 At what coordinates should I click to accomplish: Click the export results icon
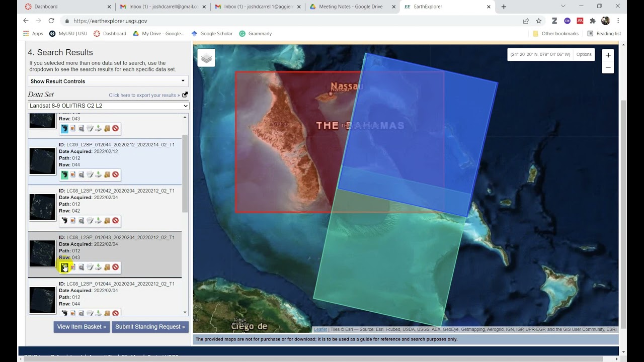(185, 95)
